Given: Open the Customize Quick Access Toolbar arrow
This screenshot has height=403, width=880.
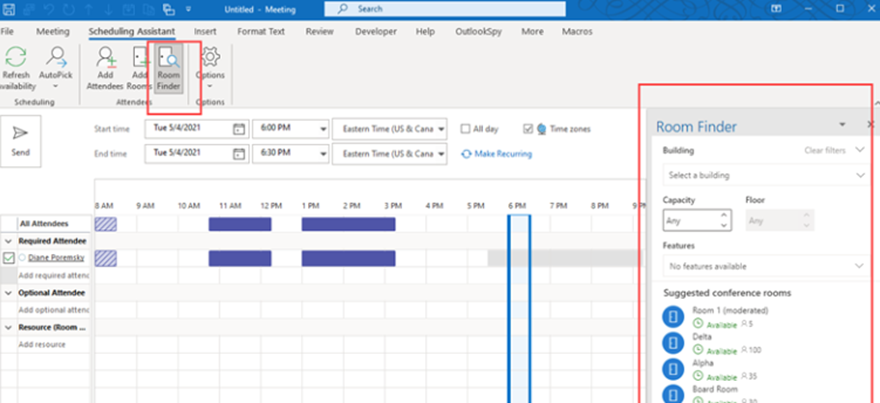Looking at the screenshot, I should (188, 9).
